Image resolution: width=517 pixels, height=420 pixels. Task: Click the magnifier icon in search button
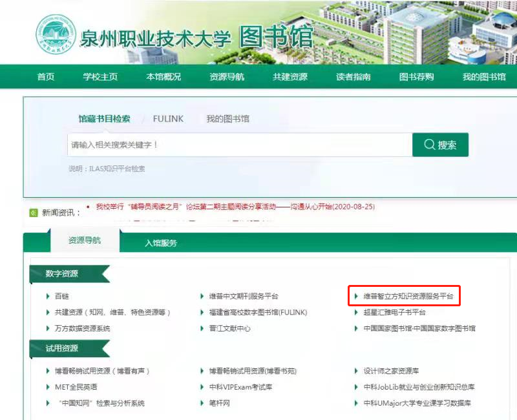(429, 145)
